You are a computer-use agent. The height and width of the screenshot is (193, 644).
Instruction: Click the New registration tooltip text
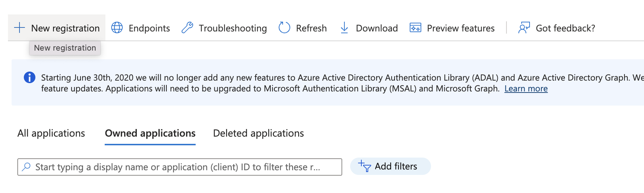[65, 48]
